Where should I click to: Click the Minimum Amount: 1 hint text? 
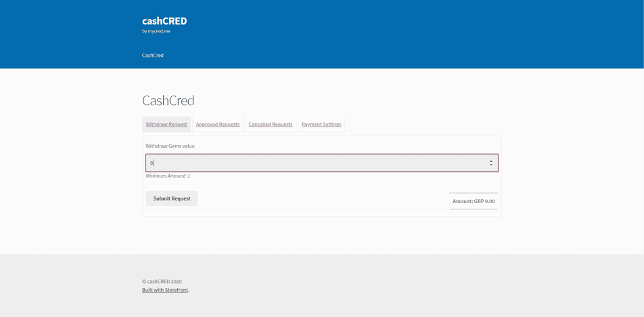[168, 176]
